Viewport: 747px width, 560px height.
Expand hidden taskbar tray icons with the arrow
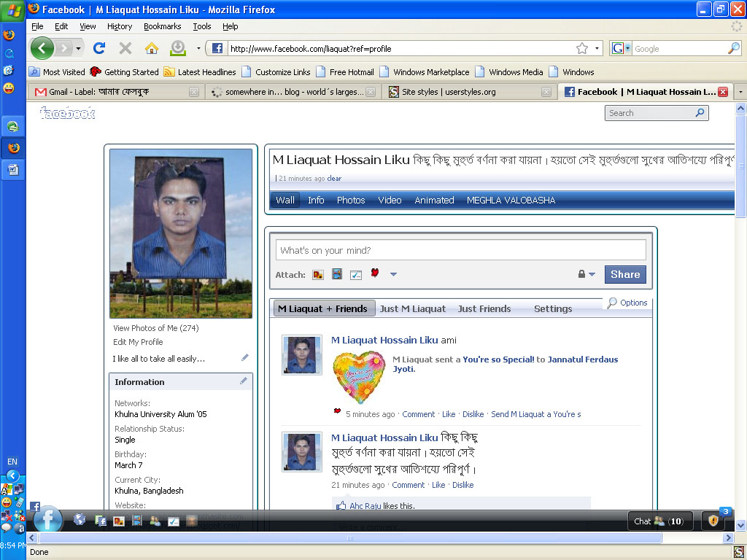point(13,475)
